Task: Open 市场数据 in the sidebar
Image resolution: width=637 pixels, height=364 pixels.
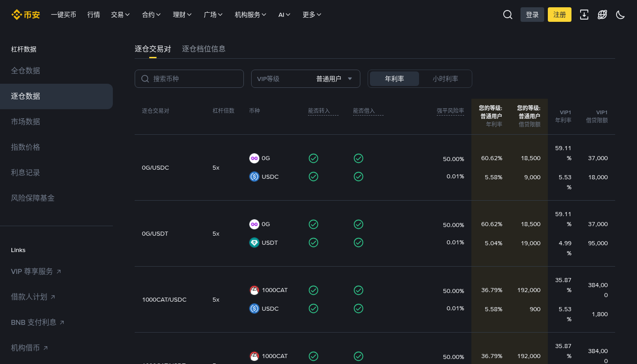Action: 56,122
